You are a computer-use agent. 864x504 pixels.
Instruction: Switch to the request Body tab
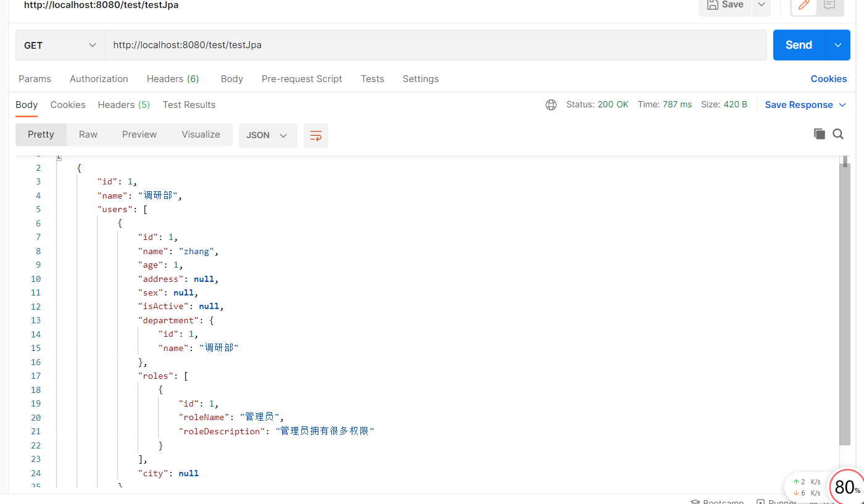pyautogui.click(x=232, y=79)
